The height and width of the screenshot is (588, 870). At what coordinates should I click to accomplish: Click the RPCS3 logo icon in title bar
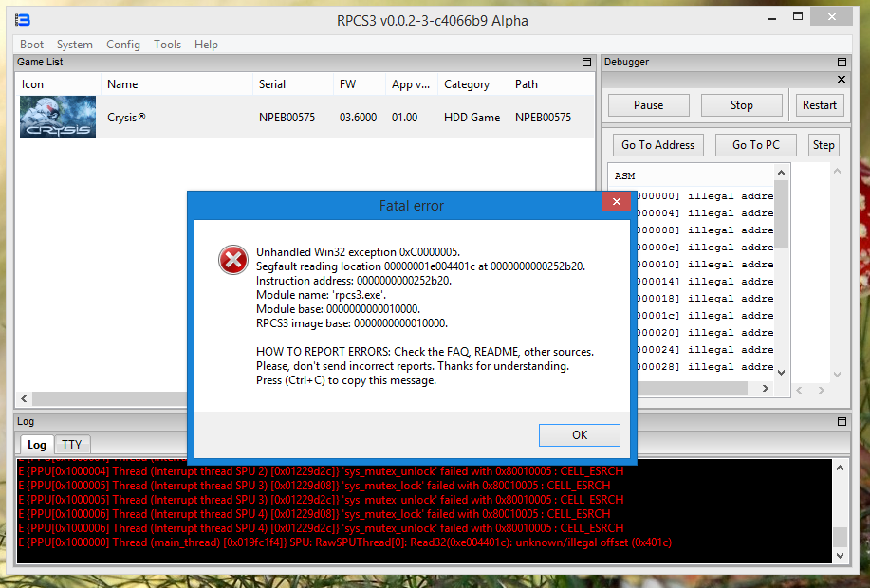[x=23, y=20]
